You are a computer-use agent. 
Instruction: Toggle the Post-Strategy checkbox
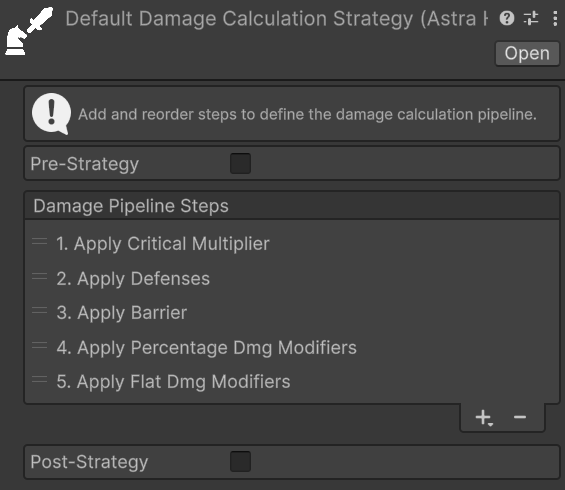point(240,461)
